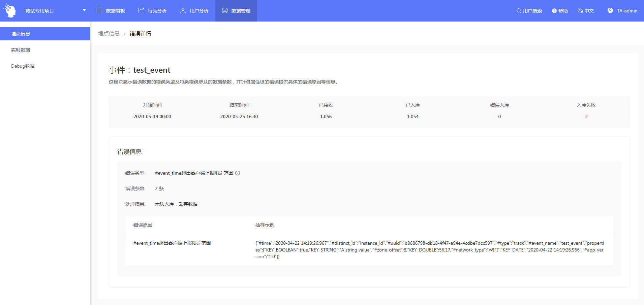Click the 行为分析 trend line icon
Screen dimensions: 644x305
tap(141, 11)
